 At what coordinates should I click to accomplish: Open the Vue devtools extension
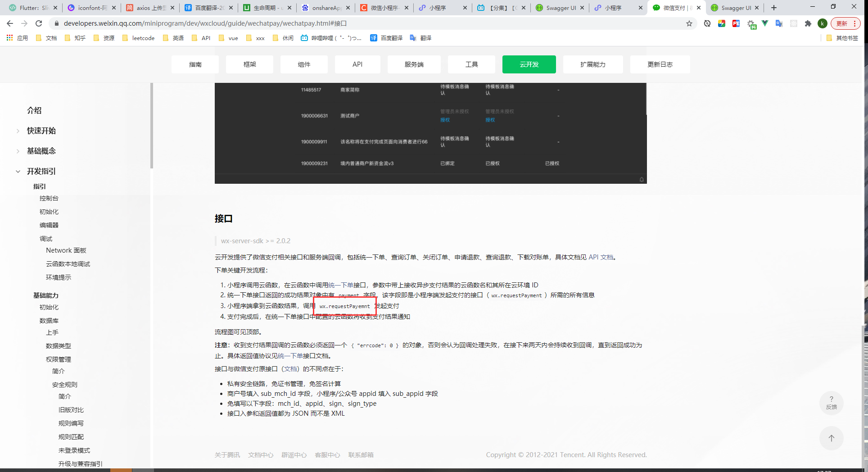(765, 23)
